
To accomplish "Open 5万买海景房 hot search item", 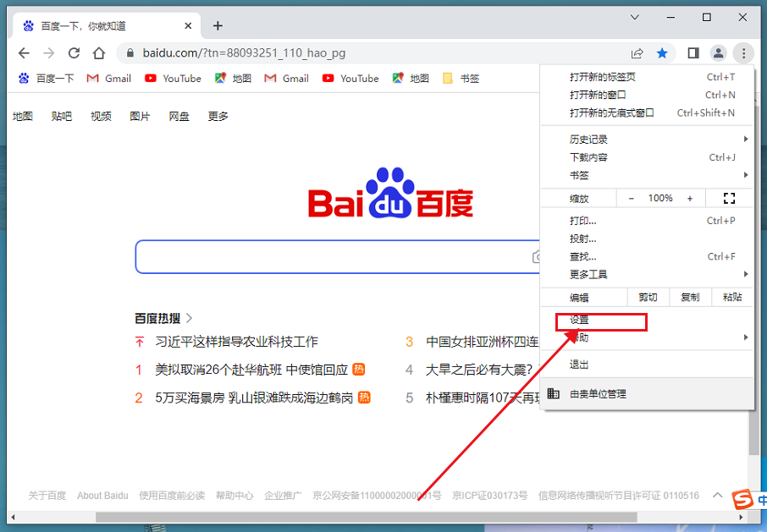I will pos(254,398).
